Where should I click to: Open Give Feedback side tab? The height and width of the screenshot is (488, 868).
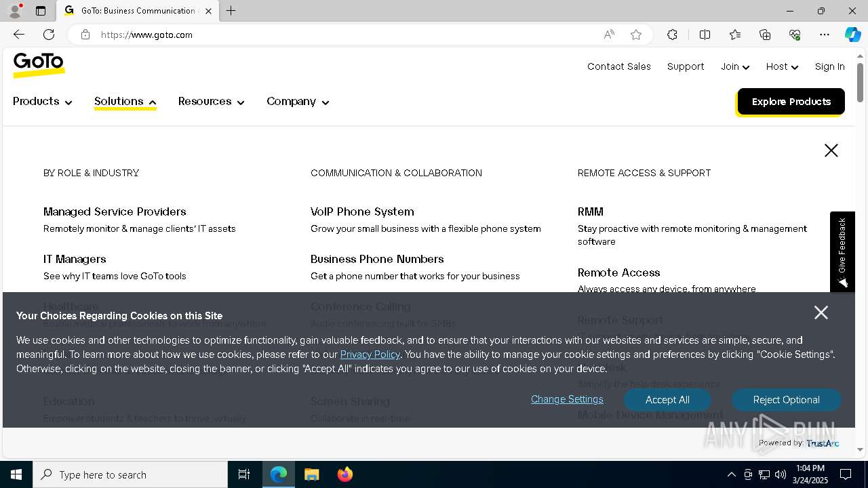[842, 251]
